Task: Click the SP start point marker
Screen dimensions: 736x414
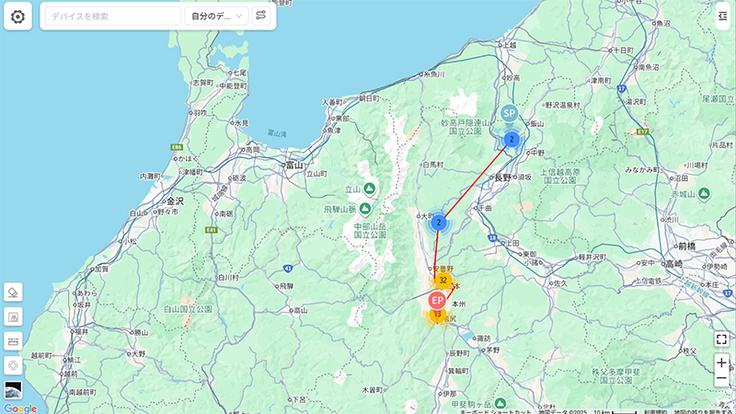Action: (x=509, y=113)
